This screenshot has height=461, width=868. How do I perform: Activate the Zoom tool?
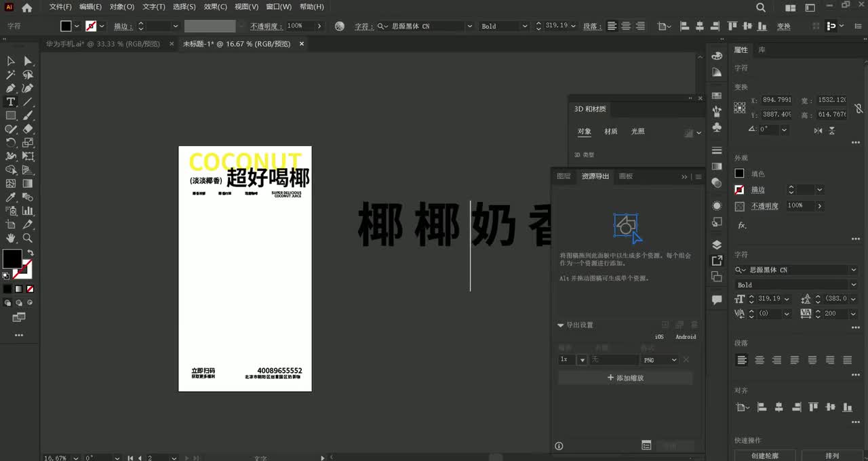click(x=28, y=238)
